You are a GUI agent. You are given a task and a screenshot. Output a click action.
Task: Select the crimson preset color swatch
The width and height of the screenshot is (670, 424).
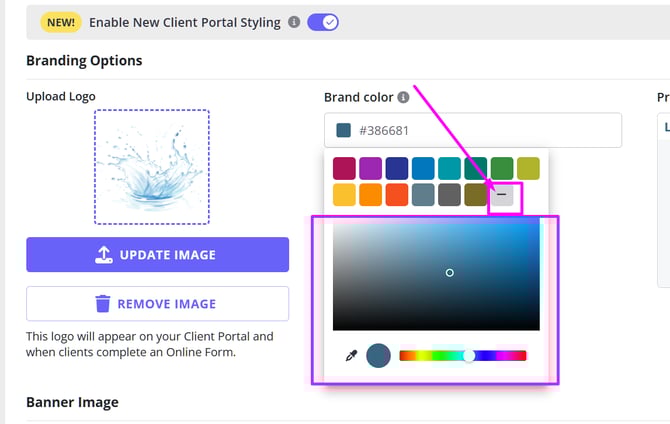(x=345, y=168)
